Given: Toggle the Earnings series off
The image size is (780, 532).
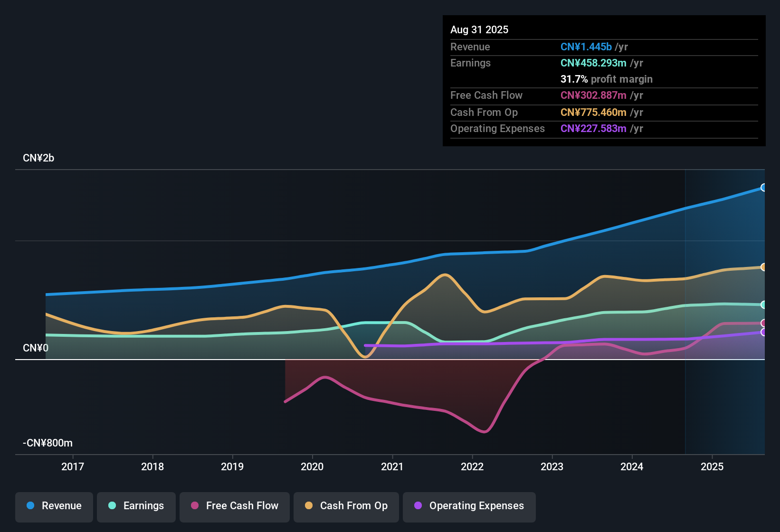Looking at the screenshot, I should tap(136, 506).
